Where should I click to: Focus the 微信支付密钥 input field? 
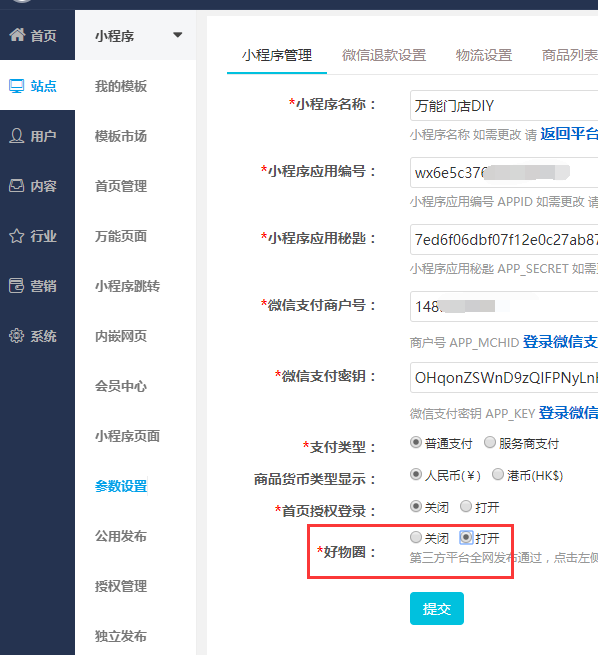point(504,378)
